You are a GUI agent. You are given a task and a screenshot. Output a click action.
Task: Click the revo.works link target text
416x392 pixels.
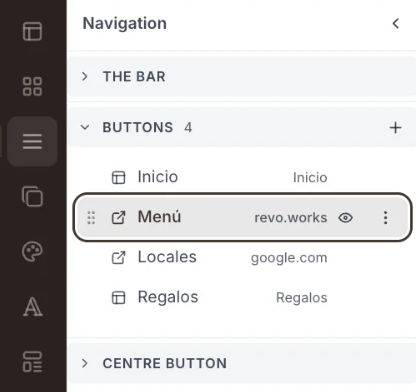tap(291, 218)
